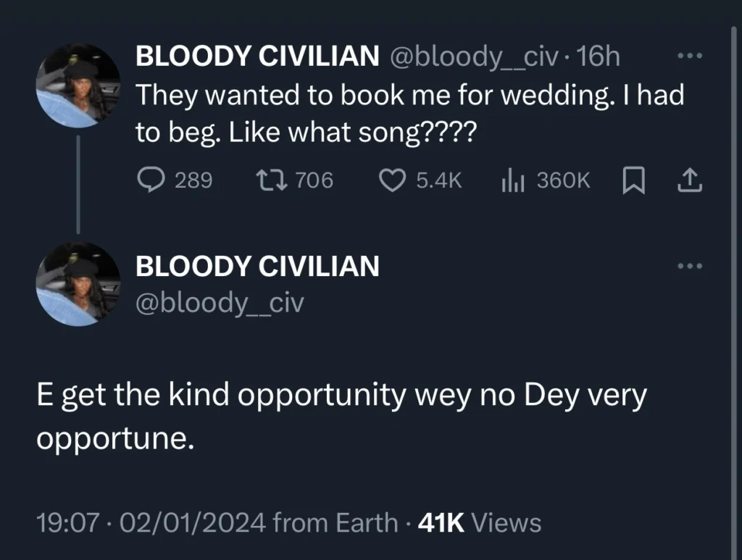Select BLOODY CIVILIAN display name on top tweet
The image size is (742, 560).
pyautogui.click(x=257, y=56)
